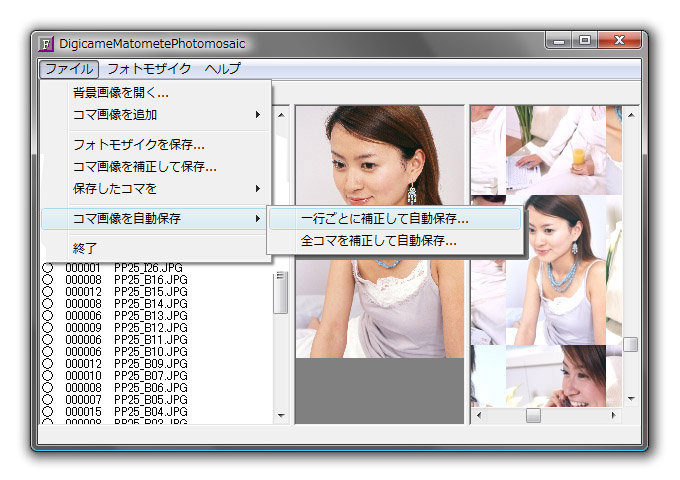Choose 一行ごとに補正して自動保存...
Screen dimensions: 680x480
(384, 218)
